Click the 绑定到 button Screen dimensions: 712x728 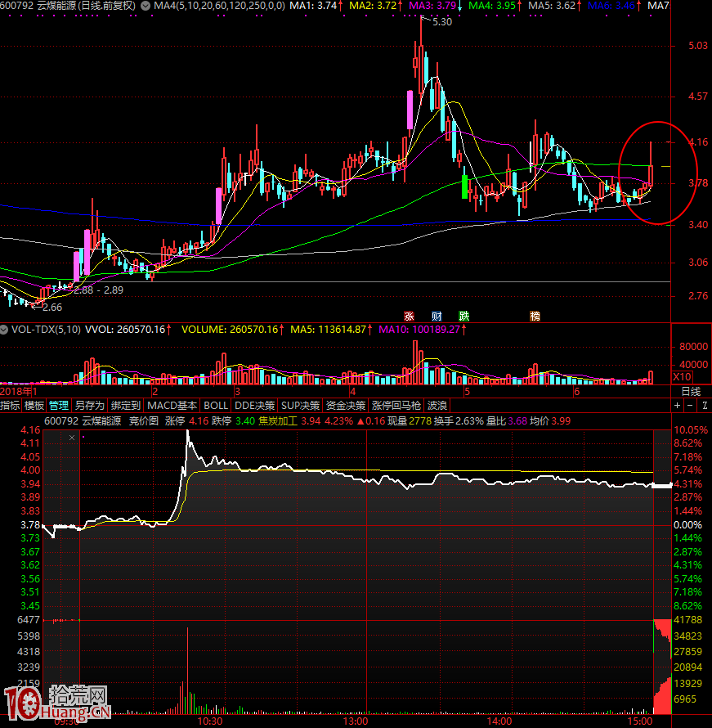pyautogui.click(x=125, y=406)
